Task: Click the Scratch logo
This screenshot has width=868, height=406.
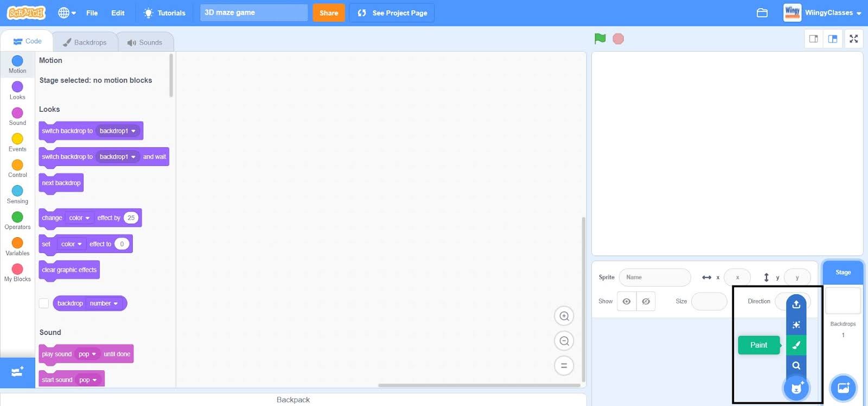Action: pyautogui.click(x=26, y=12)
